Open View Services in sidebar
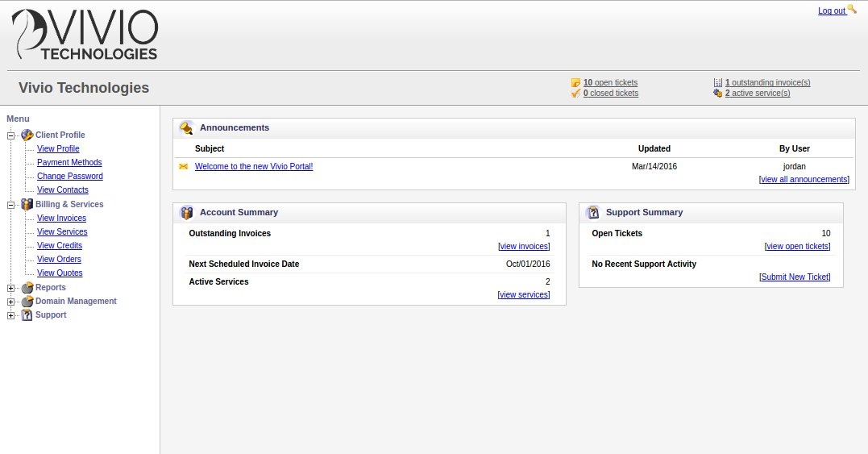Image resolution: width=868 pixels, height=454 pixels. tap(62, 232)
